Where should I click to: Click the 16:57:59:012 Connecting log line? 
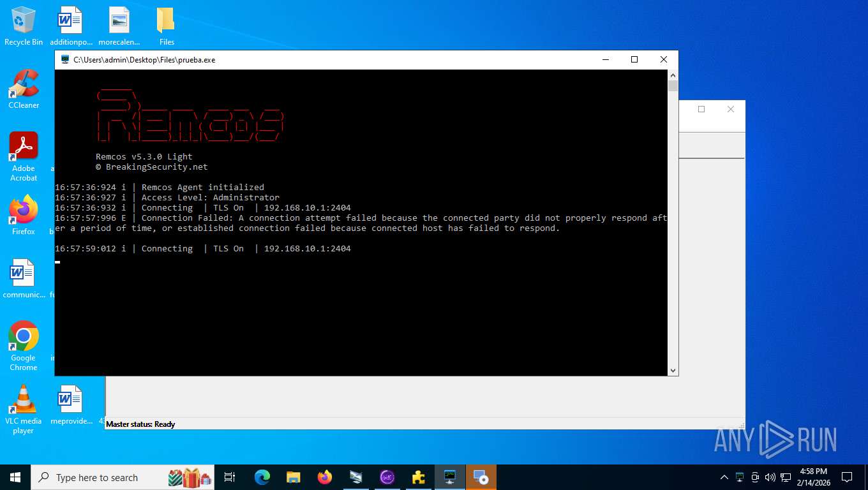tap(203, 248)
